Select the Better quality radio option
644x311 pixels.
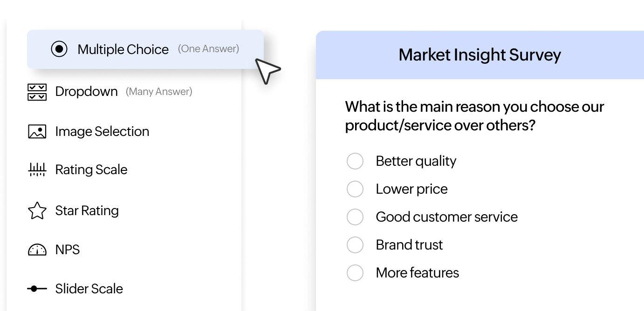tap(355, 161)
